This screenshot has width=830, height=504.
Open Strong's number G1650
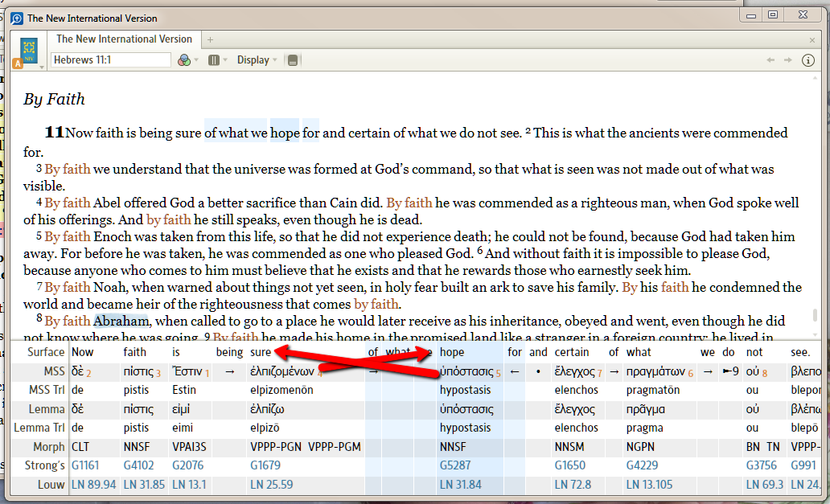point(570,465)
